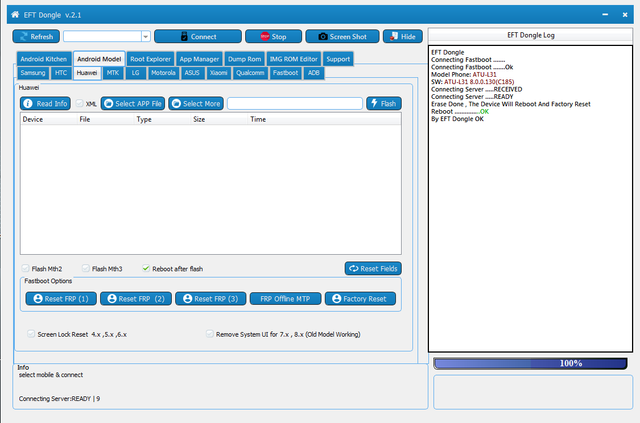Image resolution: width=640 pixels, height=423 pixels.
Task: Switch to Android Kitchen tab
Action: click(44, 59)
